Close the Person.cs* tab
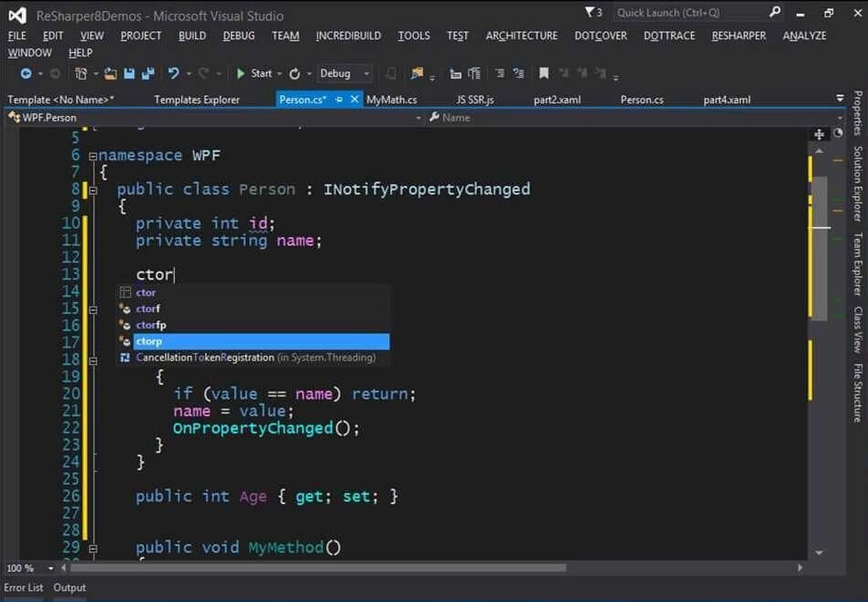This screenshot has height=602, width=868. [354, 99]
